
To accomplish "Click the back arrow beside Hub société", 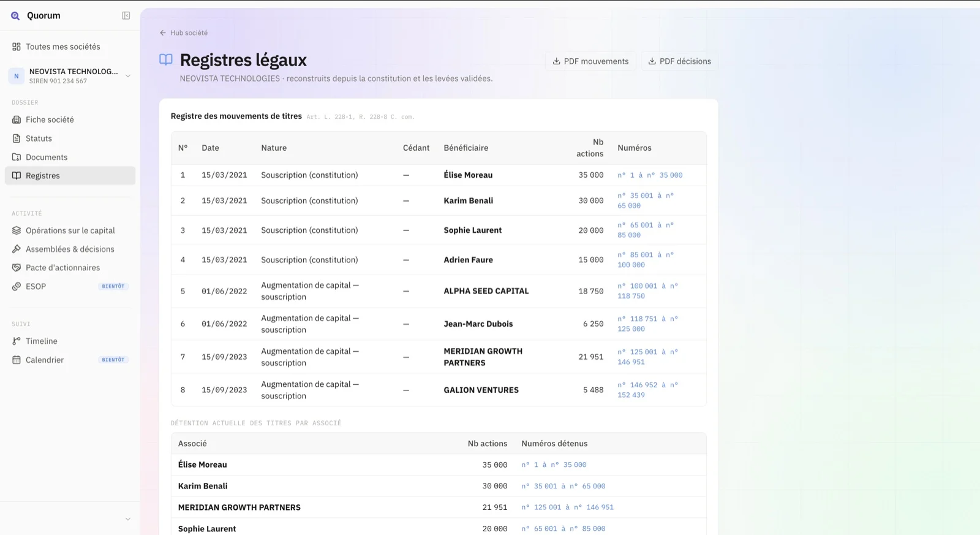I will click(163, 33).
